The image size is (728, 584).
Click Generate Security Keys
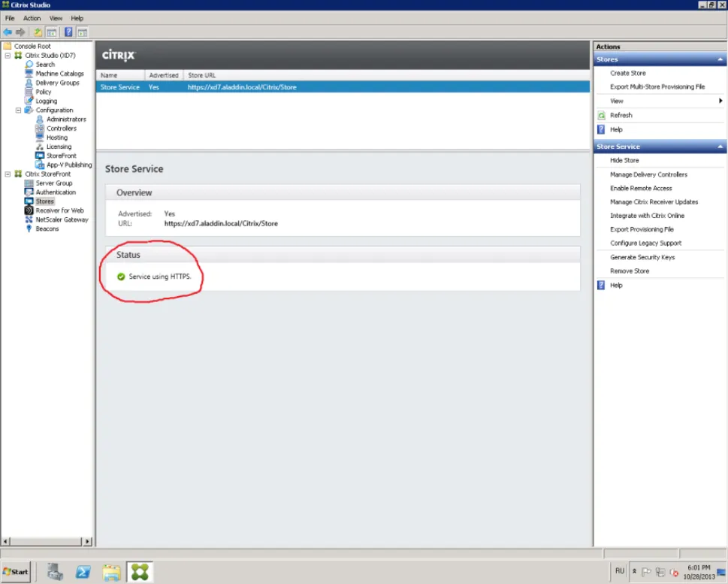[x=642, y=257]
